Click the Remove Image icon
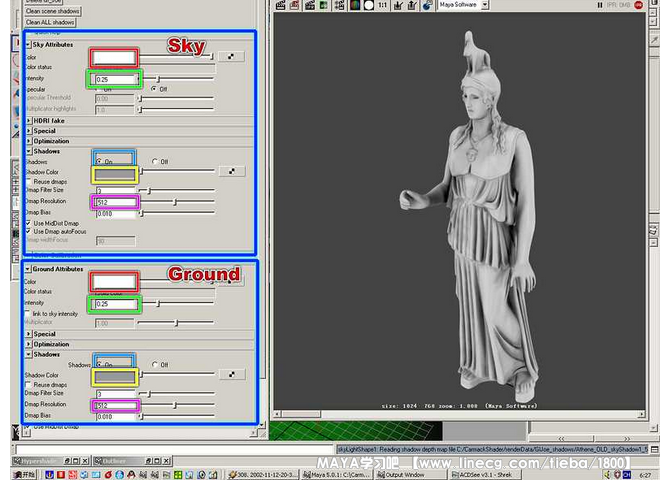This screenshot has height=480, width=668. pos(412,5)
